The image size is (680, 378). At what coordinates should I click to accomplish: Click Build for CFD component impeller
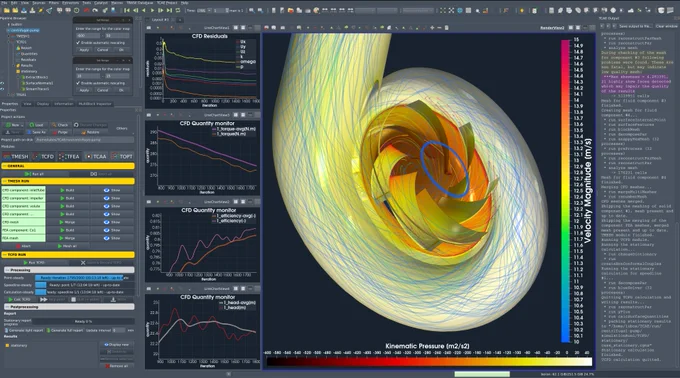click(67, 198)
